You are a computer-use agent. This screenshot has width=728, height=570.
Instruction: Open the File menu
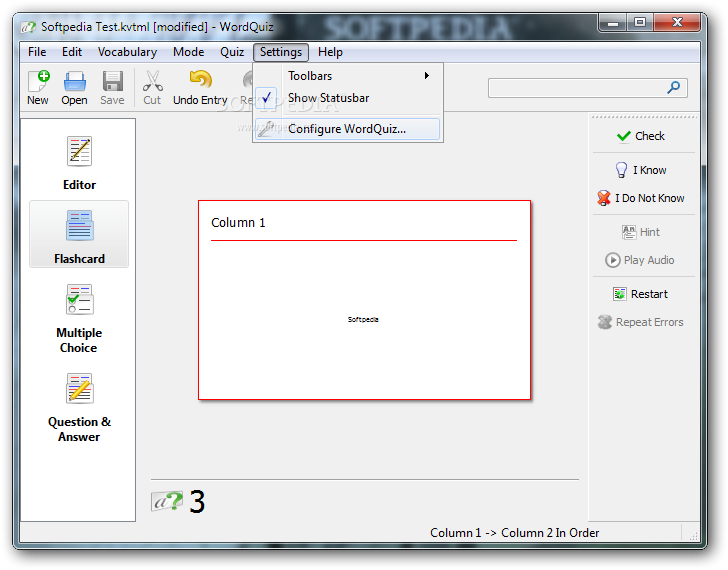point(37,52)
